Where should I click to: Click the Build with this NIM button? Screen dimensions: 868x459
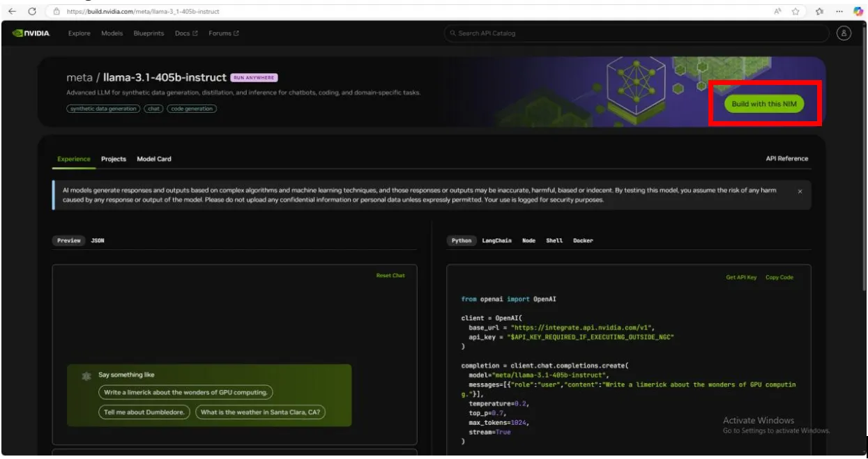click(764, 104)
